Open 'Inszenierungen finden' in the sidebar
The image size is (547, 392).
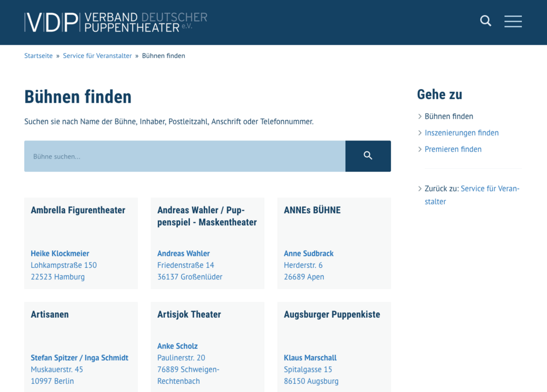click(x=462, y=133)
